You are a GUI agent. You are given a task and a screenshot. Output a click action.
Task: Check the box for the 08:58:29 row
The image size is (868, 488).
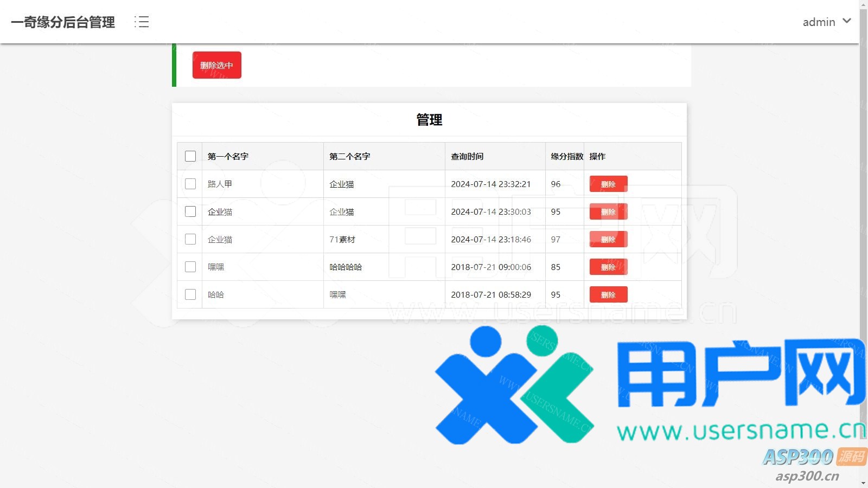190,294
